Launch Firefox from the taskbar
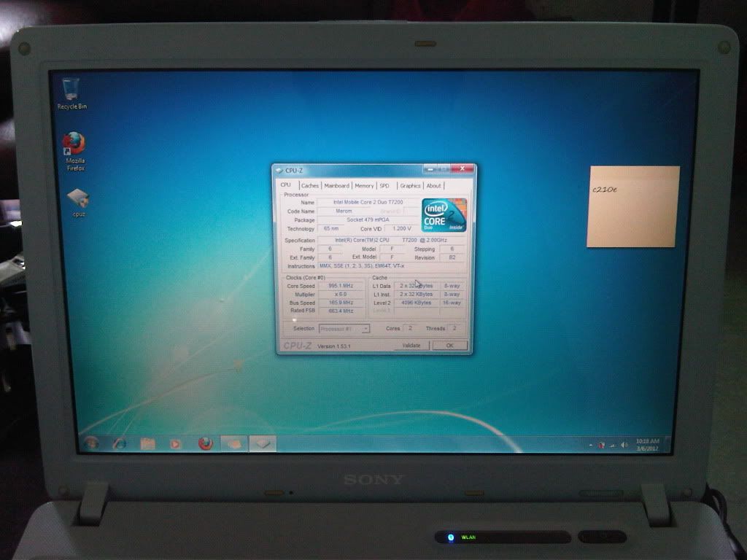Image resolution: width=747 pixels, height=560 pixels. click(x=205, y=444)
